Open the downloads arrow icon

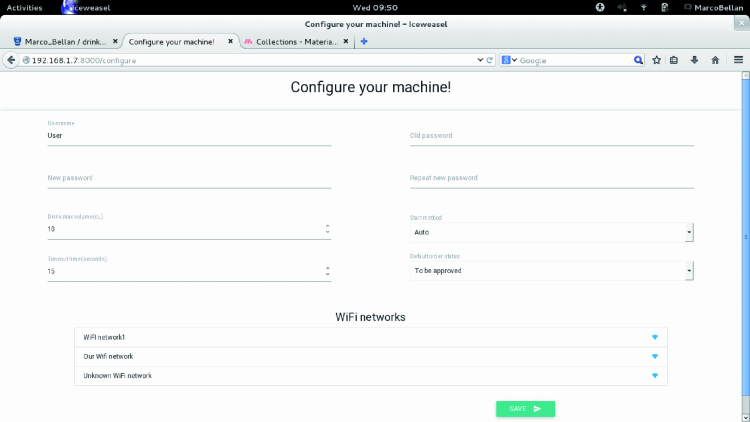click(694, 60)
